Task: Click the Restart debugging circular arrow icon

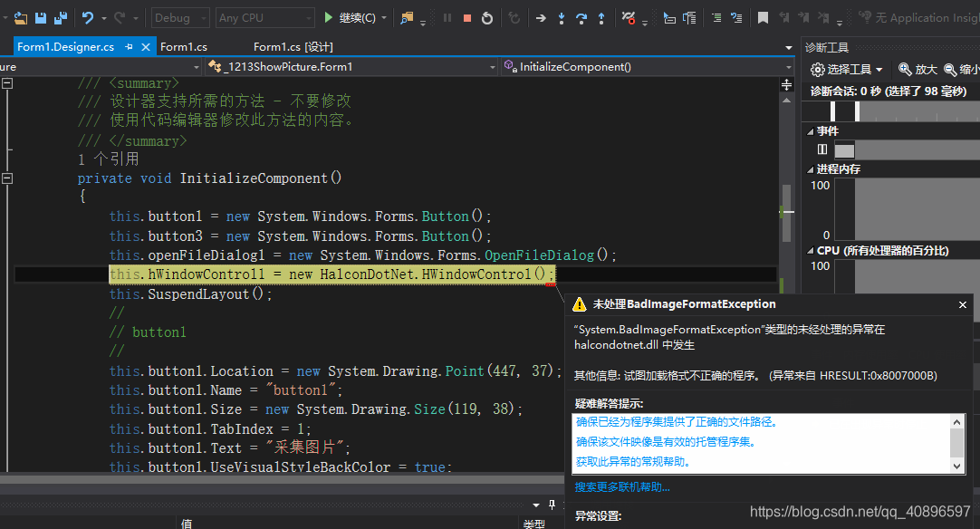Action: (x=486, y=17)
